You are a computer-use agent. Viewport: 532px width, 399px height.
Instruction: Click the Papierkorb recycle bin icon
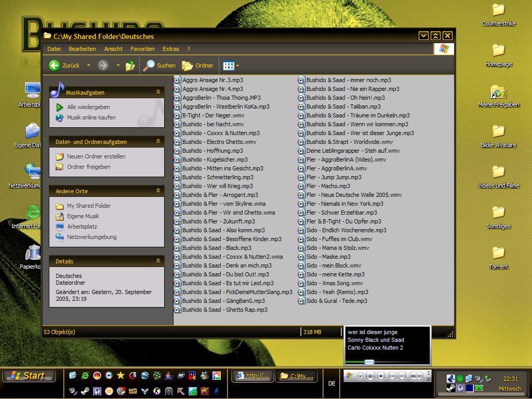pyautogui.click(x=33, y=253)
